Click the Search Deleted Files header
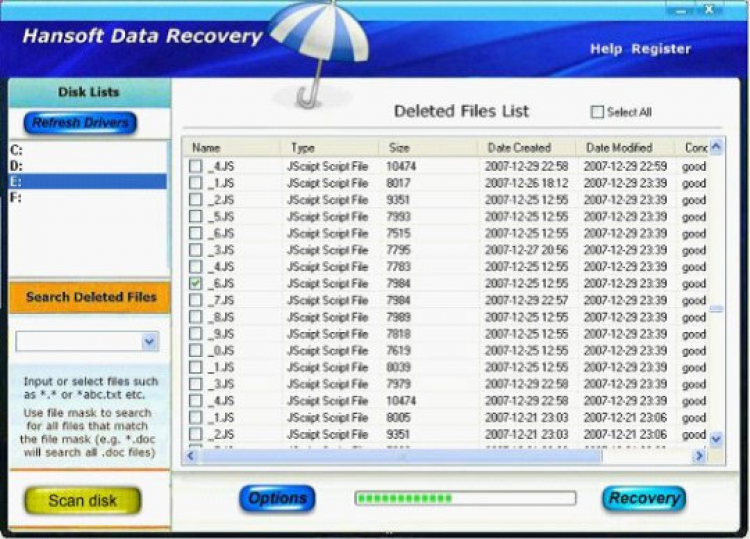Screen dimensions: 750x539 [x=91, y=297]
